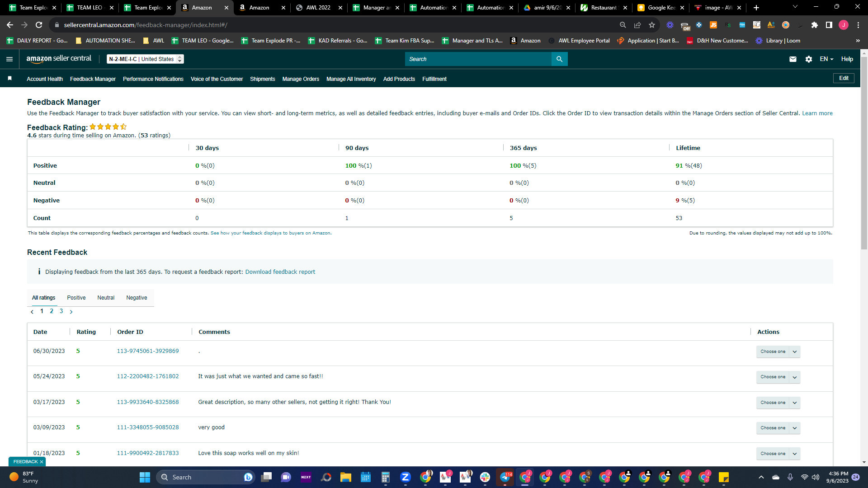Open order 111-3348055-9085028

148,427
